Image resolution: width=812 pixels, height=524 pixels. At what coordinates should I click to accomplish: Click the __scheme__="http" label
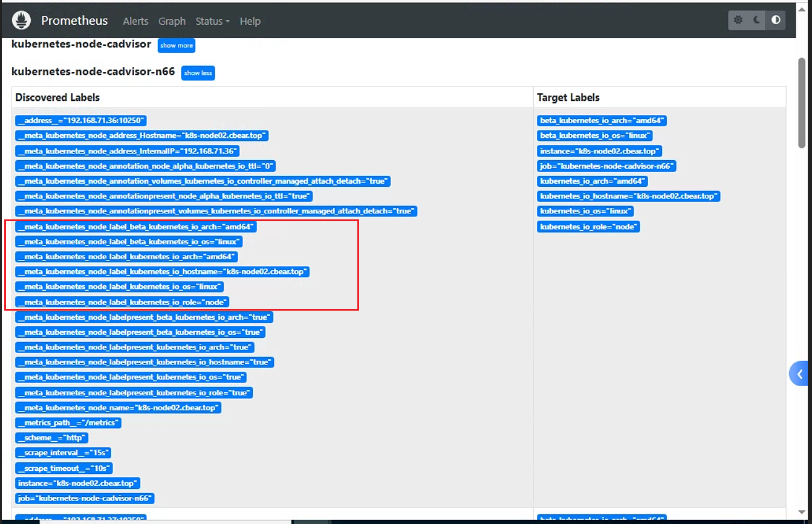pos(52,438)
